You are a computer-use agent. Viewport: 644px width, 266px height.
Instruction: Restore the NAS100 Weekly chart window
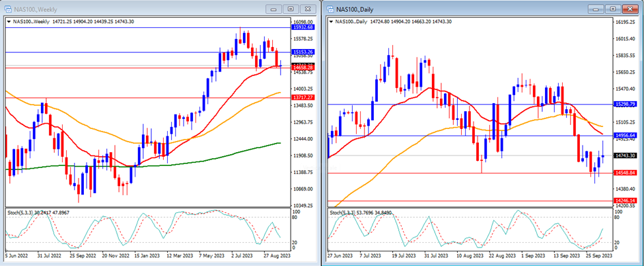tap(291, 9)
